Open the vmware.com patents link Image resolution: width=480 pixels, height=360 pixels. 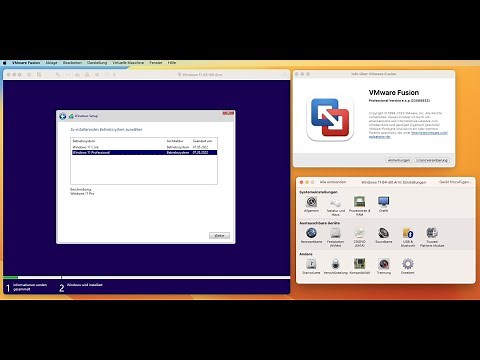point(429,133)
